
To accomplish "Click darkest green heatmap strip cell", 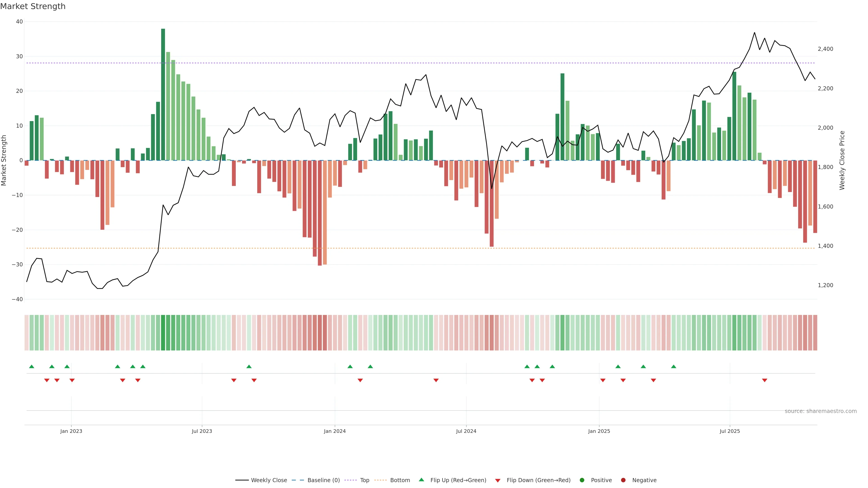I will [x=163, y=332].
